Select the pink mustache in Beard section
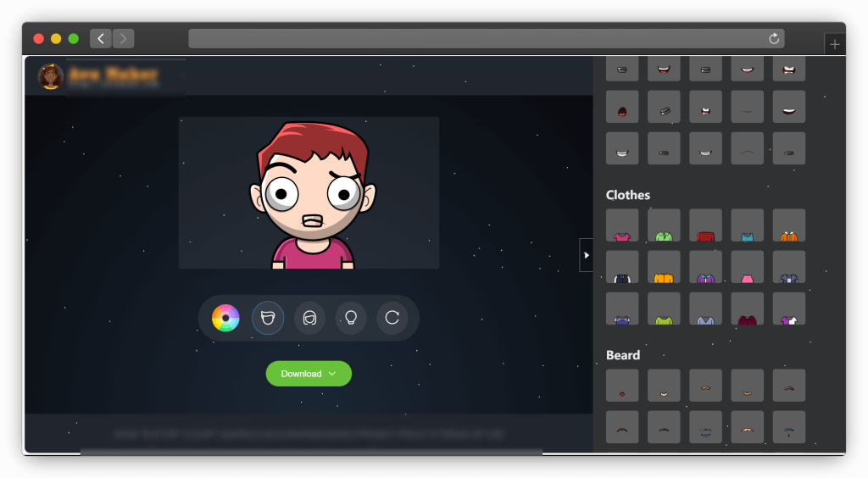The height and width of the screenshot is (478, 868). point(788,386)
